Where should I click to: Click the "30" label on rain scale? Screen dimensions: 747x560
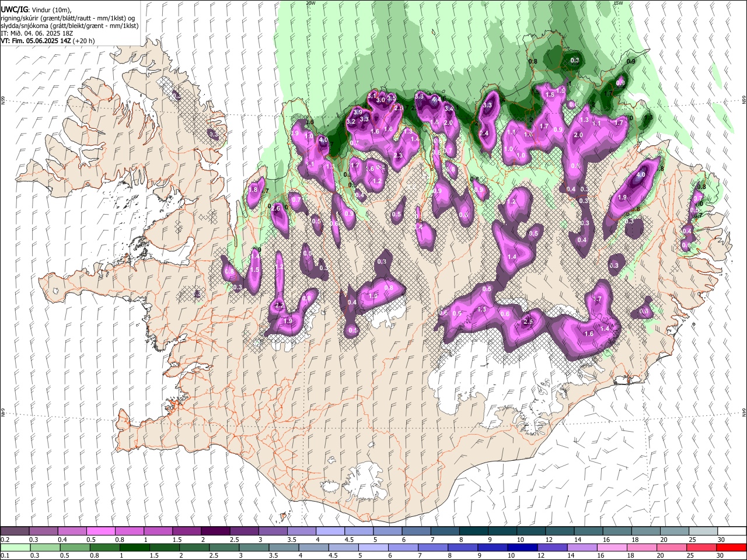719,556
